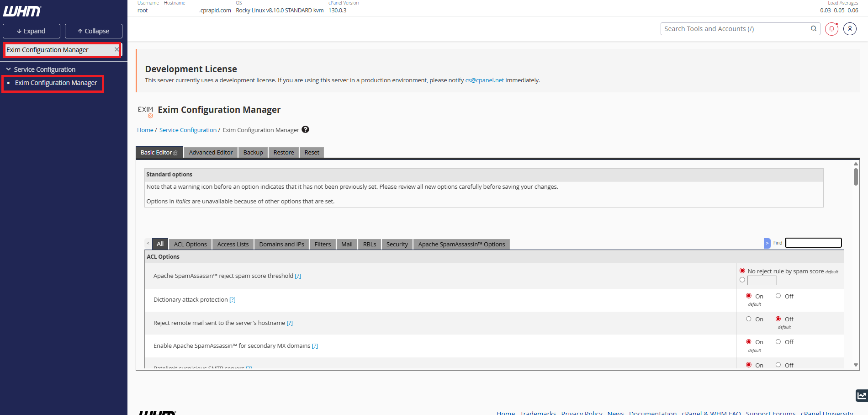This screenshot has height=415, width=868.
Task: Select the Access Lists tab
Action: pyautogui.click(x=233, y=244)
